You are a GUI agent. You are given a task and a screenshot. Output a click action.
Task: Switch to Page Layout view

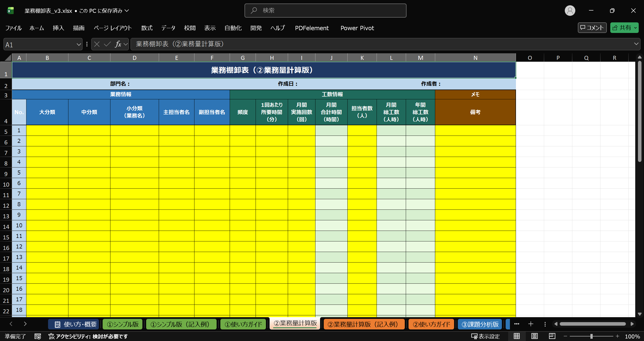click(x=534, y=336)
